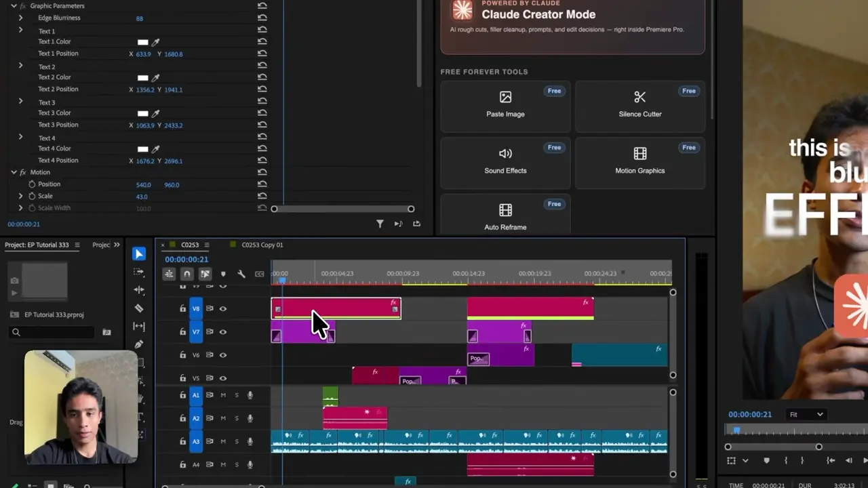This screenshot has width=868, height=488.
Task: Step back one frame in Program Monitor
Action: pos(848,461)
